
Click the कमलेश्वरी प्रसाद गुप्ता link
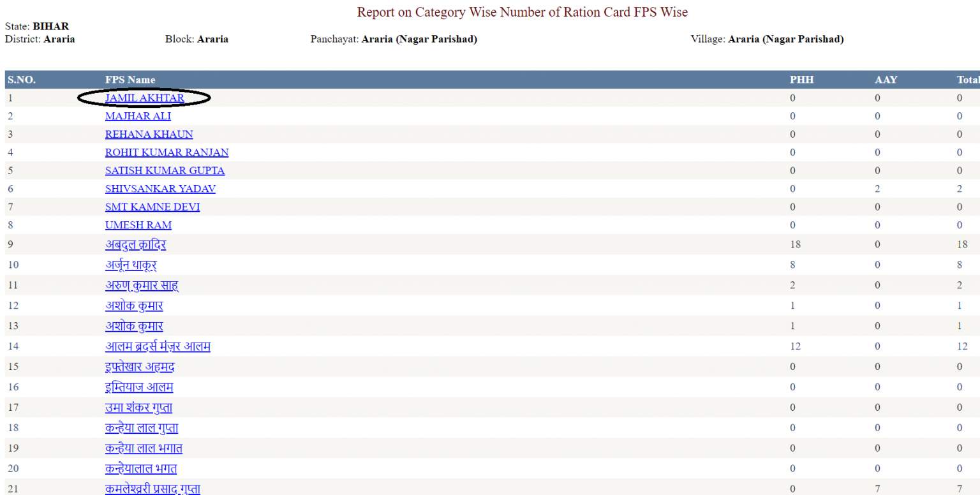point(152,489)
